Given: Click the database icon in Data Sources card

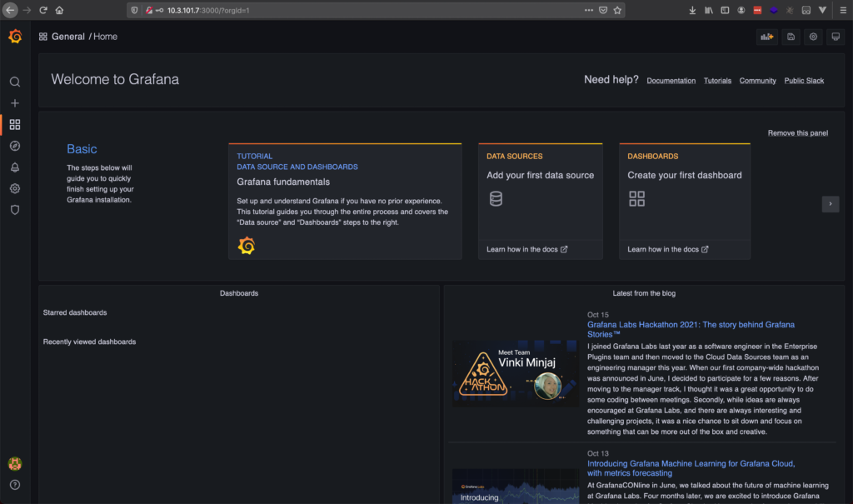Looking at the screenshot, I should pyautogui.click(x=496, y=198).
